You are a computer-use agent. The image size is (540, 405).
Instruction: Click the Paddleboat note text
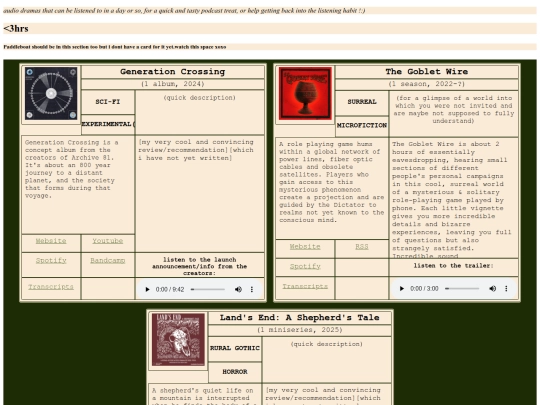[115, 47]
